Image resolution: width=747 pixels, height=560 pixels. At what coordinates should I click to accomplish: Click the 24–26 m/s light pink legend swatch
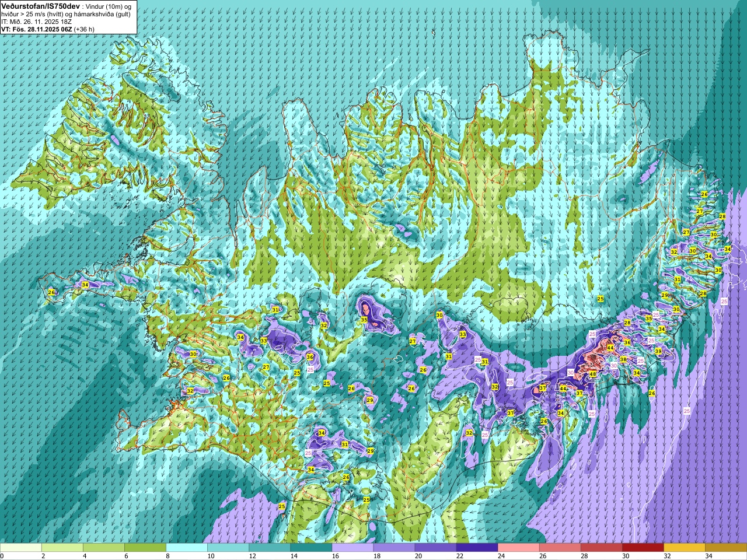click(518, 548)
